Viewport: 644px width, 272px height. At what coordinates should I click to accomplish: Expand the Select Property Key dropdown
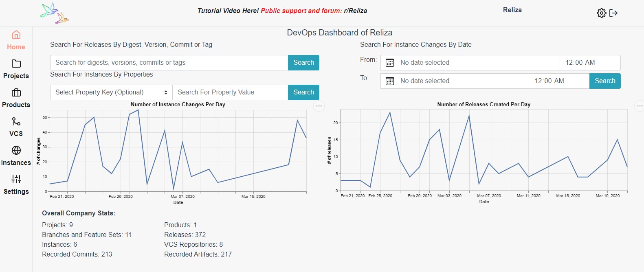111,92
